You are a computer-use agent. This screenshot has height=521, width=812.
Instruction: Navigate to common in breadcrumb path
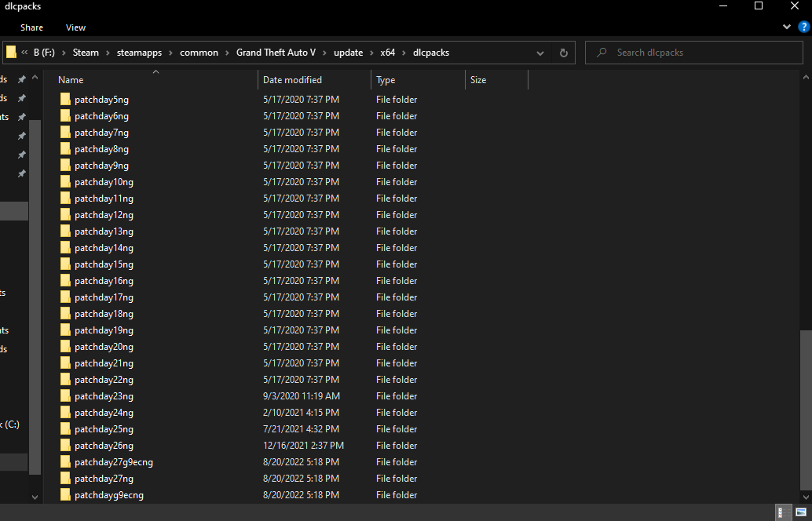[199, 53]
